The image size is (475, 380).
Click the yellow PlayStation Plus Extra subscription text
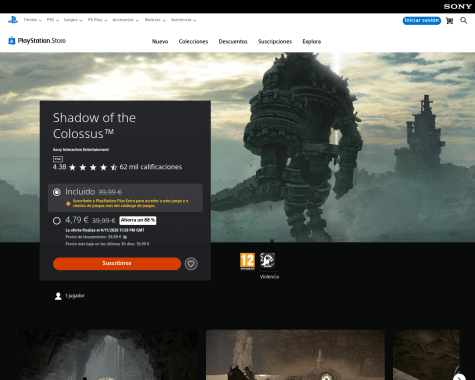[130, 203]
